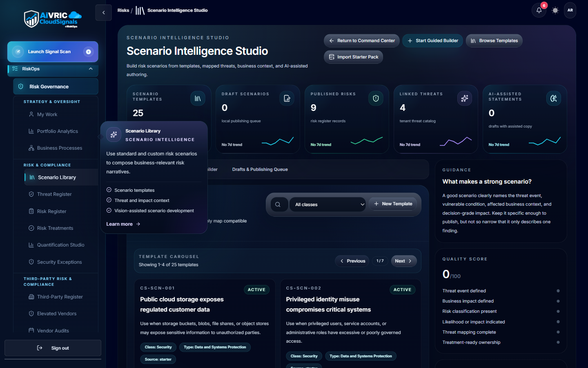This screenshot has height=368, width=588.
Task: Click the AIVRIC CloudSignals logo
Action: tap(53, 19)
